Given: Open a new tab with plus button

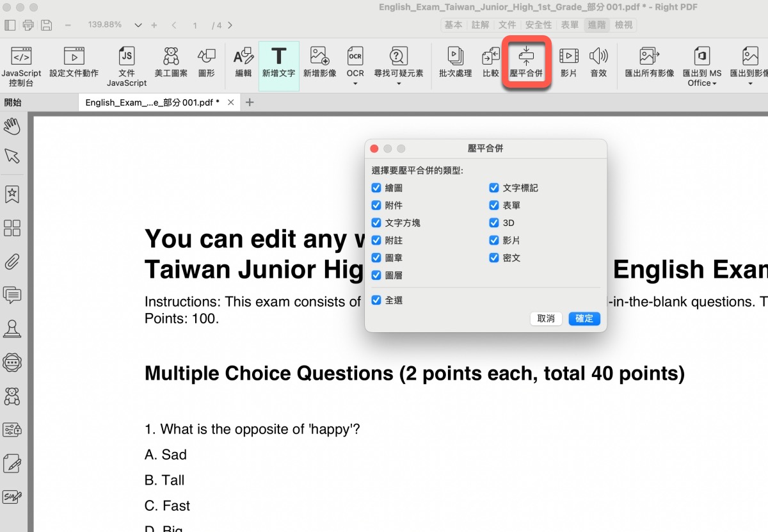Looking at the screenshot, I should pos(250,102).
